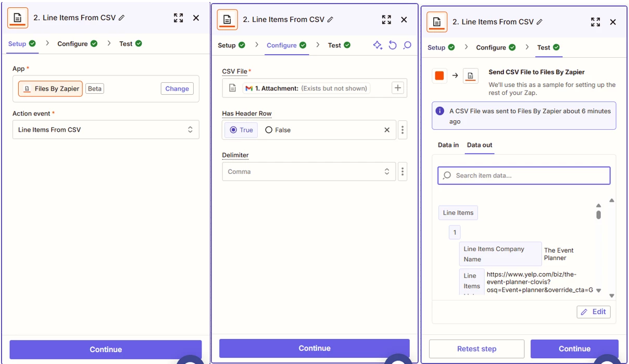Expand the Setup panel to full screen

179,18
